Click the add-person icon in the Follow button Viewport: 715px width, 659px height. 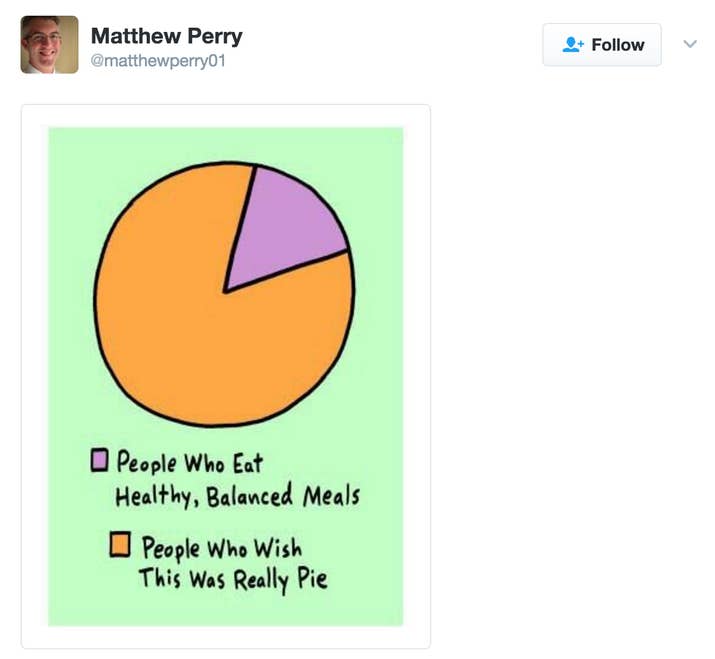572,45
